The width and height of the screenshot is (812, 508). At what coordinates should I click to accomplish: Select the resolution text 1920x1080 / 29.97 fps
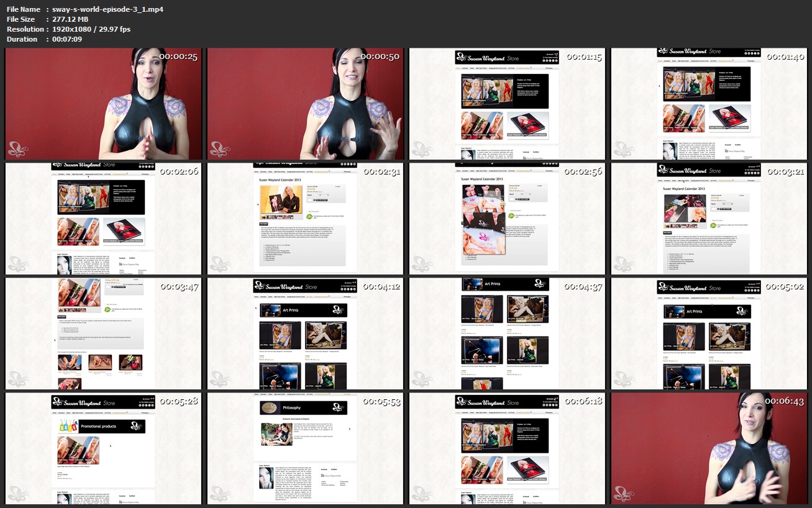click(91, 29)
